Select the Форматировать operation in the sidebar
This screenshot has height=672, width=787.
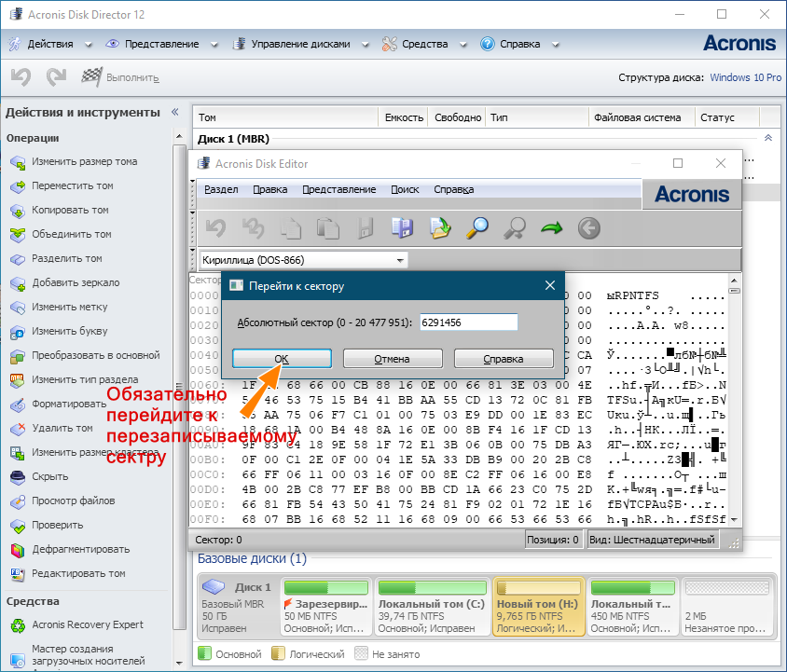(68, 404)
